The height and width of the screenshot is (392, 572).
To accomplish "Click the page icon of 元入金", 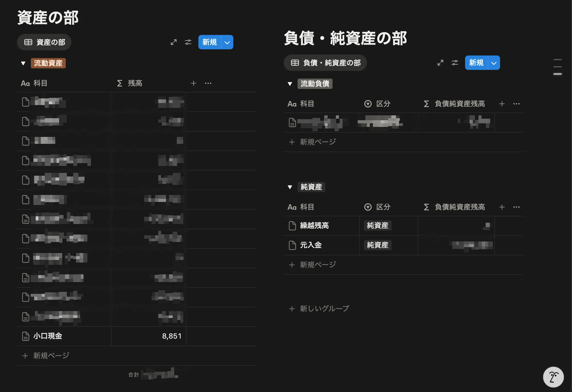I will (292, 245).
